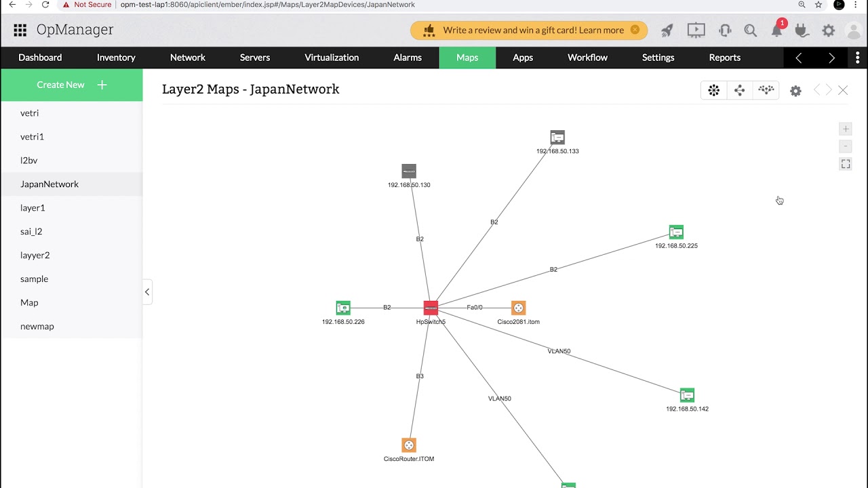Click the review gift card banner
The height and width of the screenshot is (488, 868).
tap(529, 30)
